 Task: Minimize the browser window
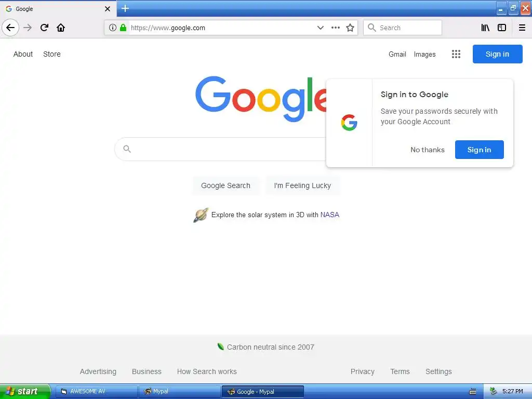coord(501,8)
